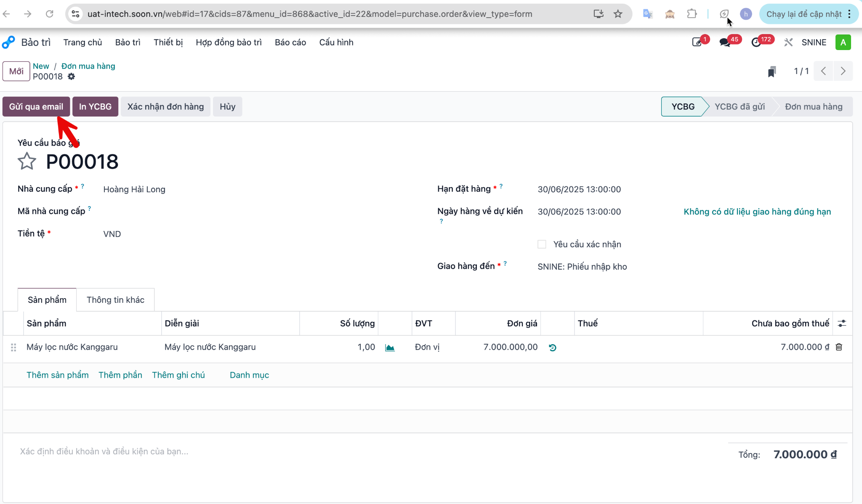Switch to the Thông tin khác tab
The width and height of the screenshot is (862, 504).
tap(115, 300)
